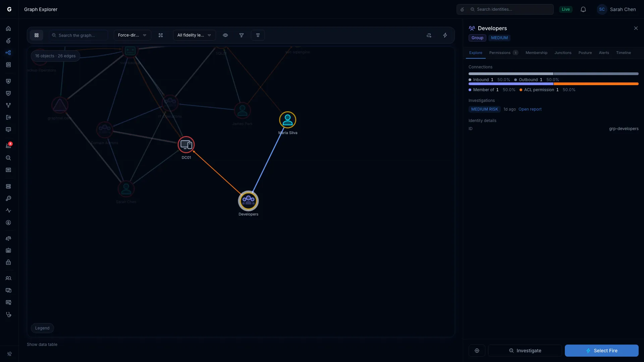
Task: Expand the Legend panel
Action: point(42,328)
